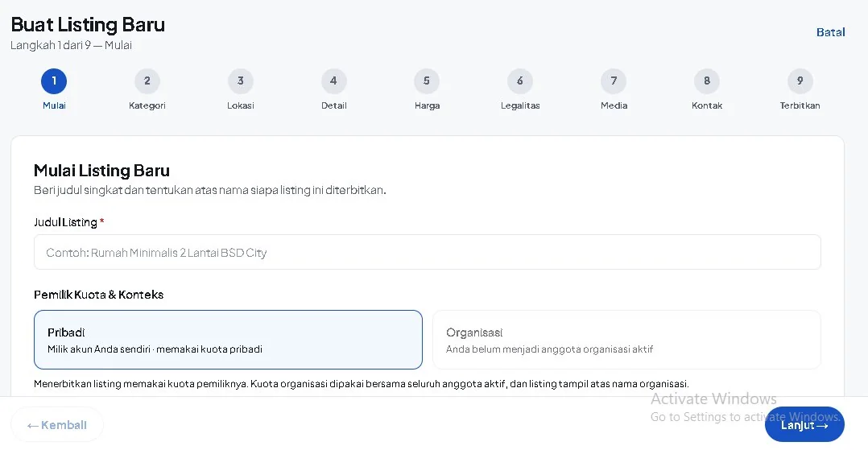Click the Judul Listing text field
Viewport: 868px width, 450px height.
click(428, 253)
